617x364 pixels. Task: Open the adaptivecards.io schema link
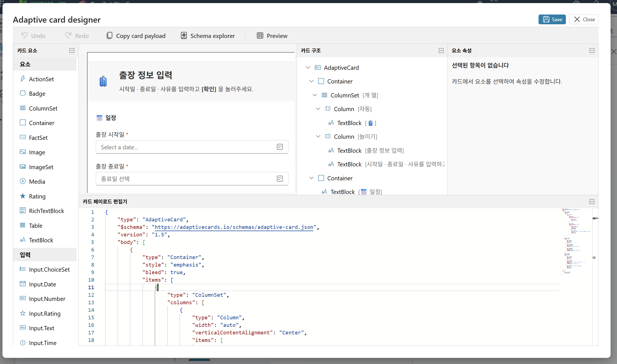234,227
